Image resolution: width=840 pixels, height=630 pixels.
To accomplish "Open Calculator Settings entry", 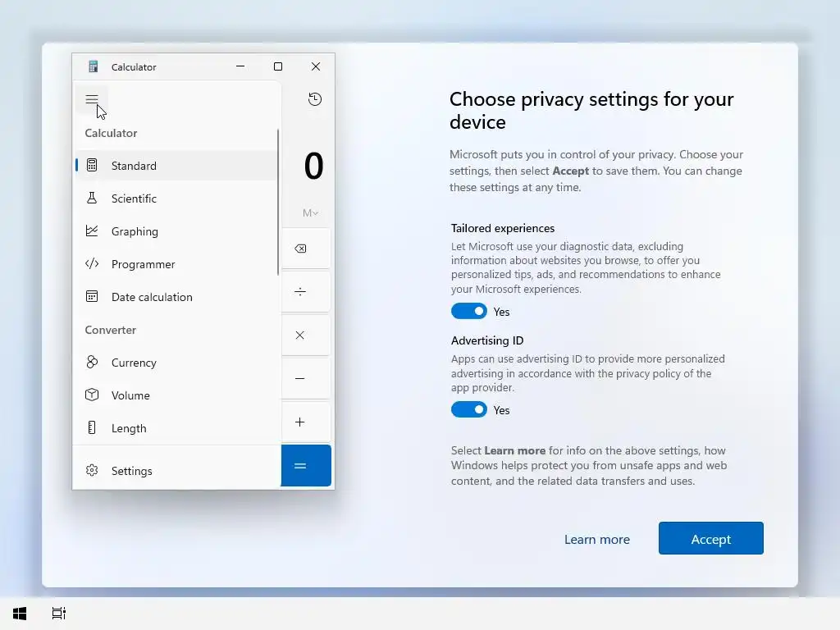I will coord(176,470).
